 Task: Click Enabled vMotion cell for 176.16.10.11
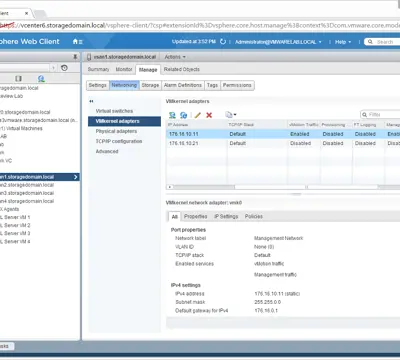click(300, 134)
